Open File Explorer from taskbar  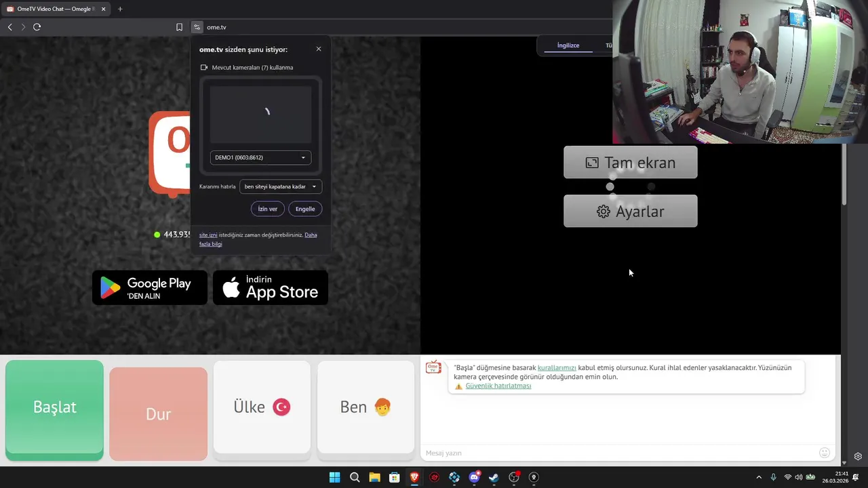[374, 477]
